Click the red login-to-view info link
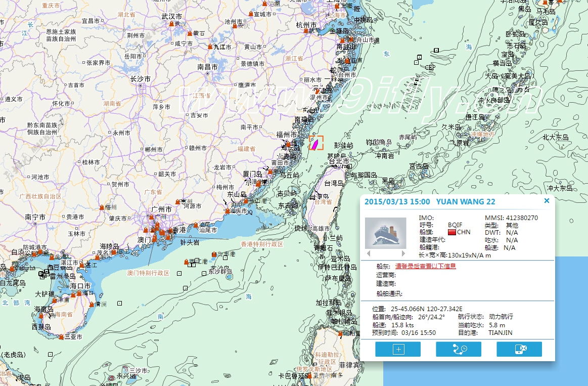This screenshot has width=588, height=386. (425, 266)
